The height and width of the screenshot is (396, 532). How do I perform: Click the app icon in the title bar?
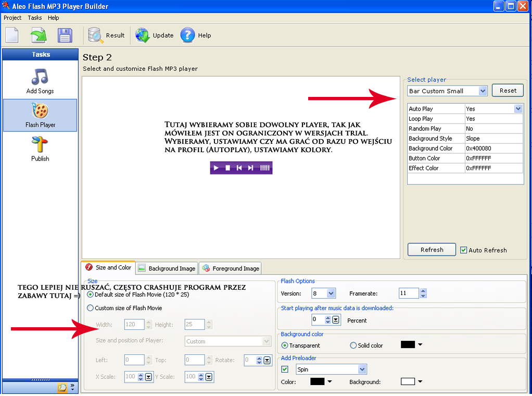6,6
